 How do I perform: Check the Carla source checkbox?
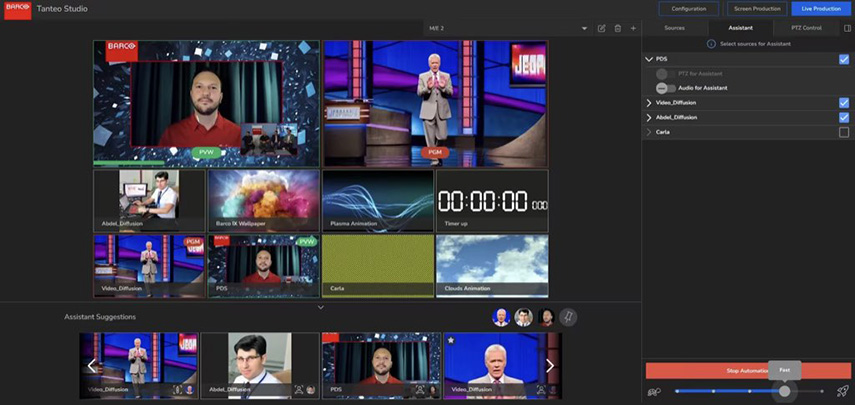844,132
